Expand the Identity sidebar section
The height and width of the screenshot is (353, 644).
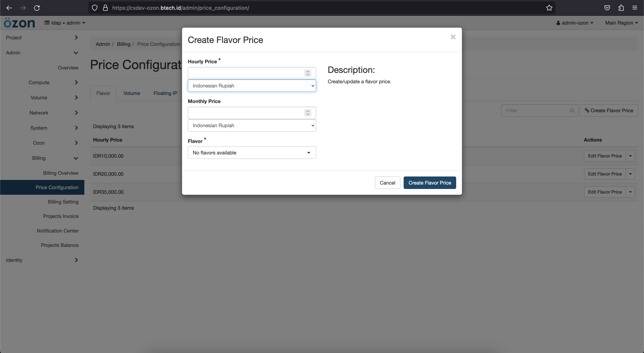42,260
